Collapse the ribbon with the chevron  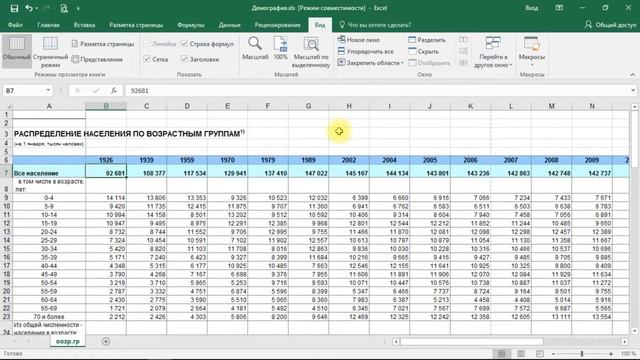[x=632, y=75]
